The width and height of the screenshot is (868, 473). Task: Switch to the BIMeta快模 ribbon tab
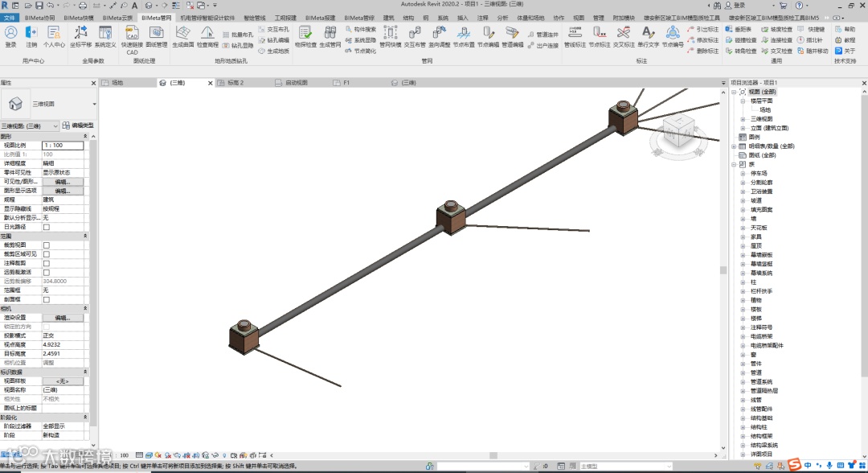79,18
